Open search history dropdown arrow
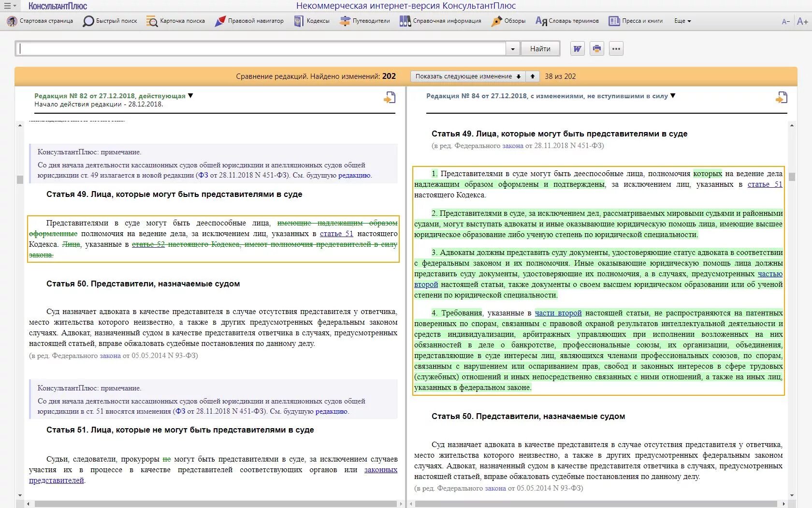Screen dimensions: 812x508 513,49
